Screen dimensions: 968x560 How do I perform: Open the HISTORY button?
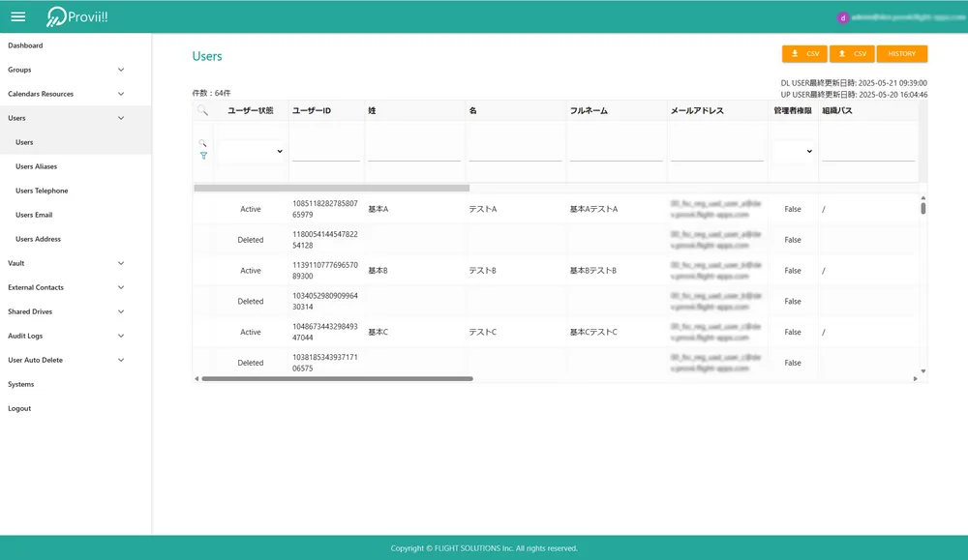click(902, 53)
